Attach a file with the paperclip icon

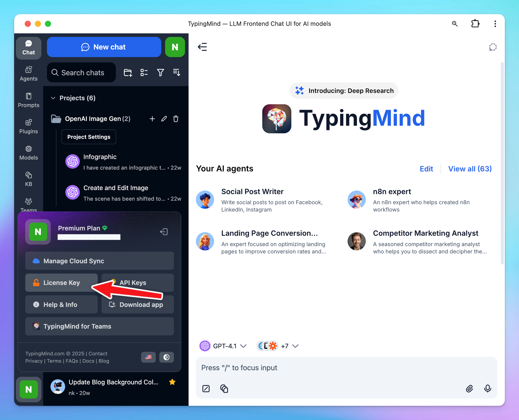[x=469, y=389]
